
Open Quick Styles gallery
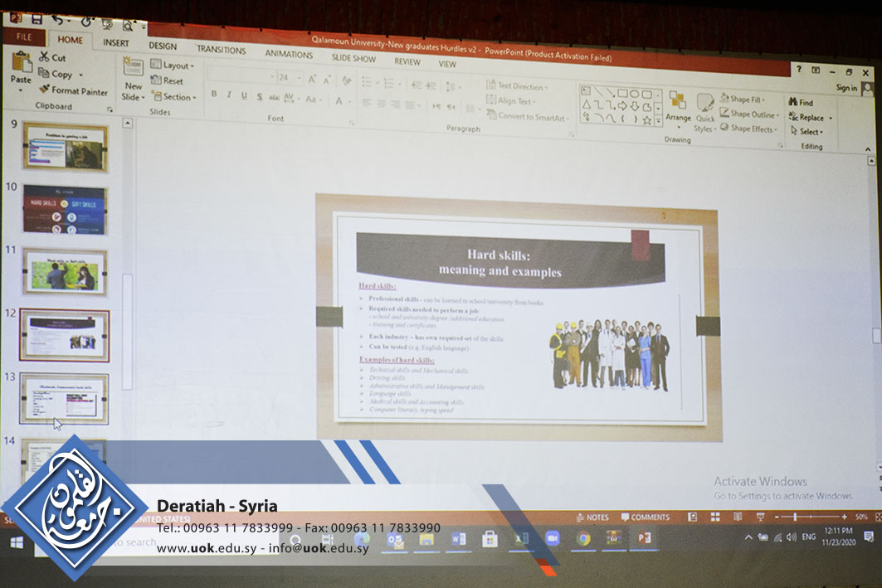[x=704, y=113]
